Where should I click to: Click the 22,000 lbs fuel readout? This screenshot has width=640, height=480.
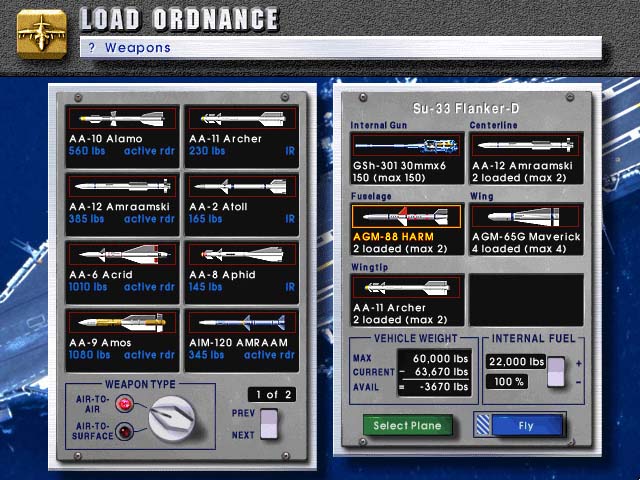(516, 362)
